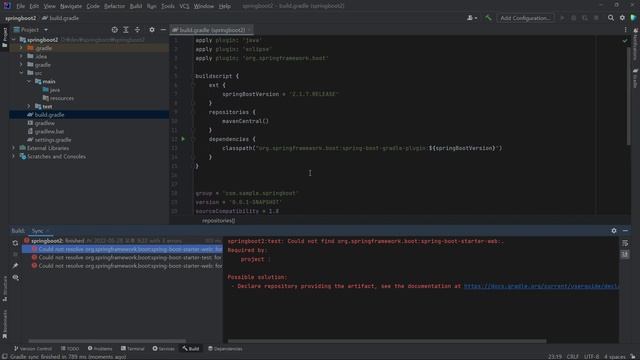Select the resources folder in tree
Image resolution: width=640 pixels, height=360 pixels.
pyautogui.click(x=58, y=98)
